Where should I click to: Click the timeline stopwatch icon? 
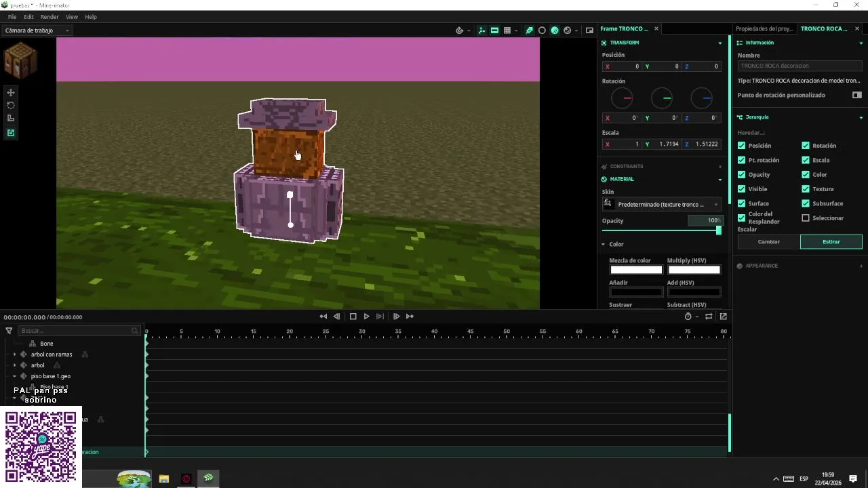[688, 317]
